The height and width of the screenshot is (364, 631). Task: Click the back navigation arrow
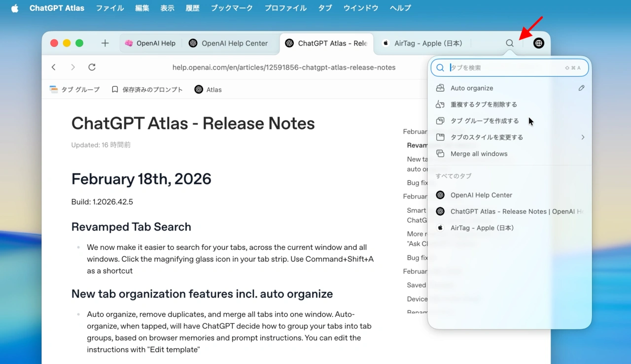tap(54, 67)
